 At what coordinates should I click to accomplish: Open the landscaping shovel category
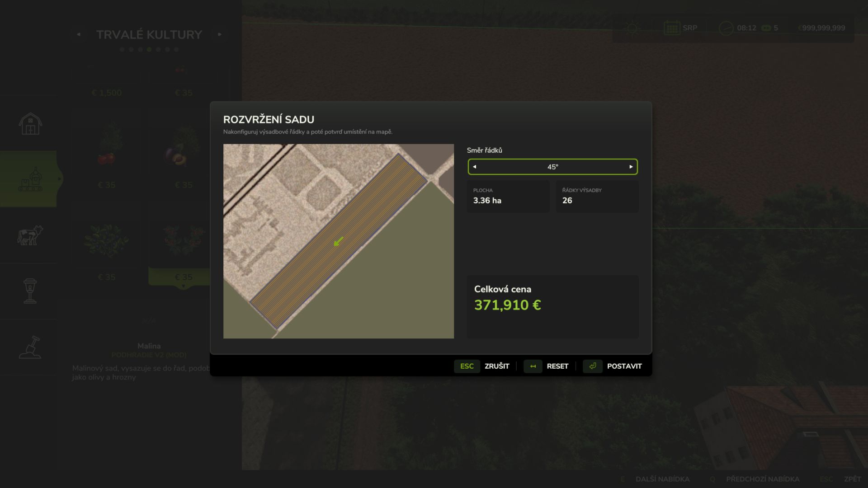(30, 347)
